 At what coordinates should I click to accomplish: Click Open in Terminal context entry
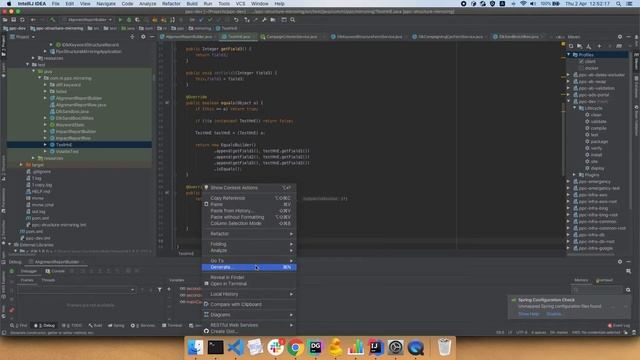coord(249,284)
